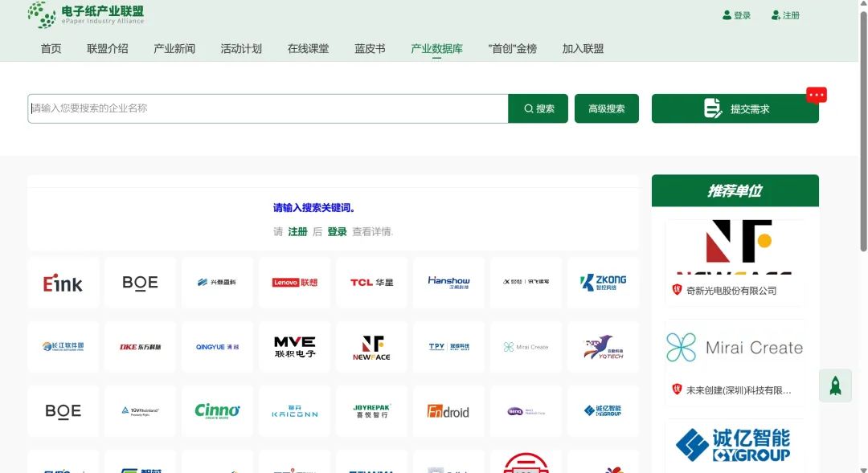The height and width of the screenshot is (473, 868).
Task: Click the Hanshow 汉朔 logo
Action: tap(448, 282)
